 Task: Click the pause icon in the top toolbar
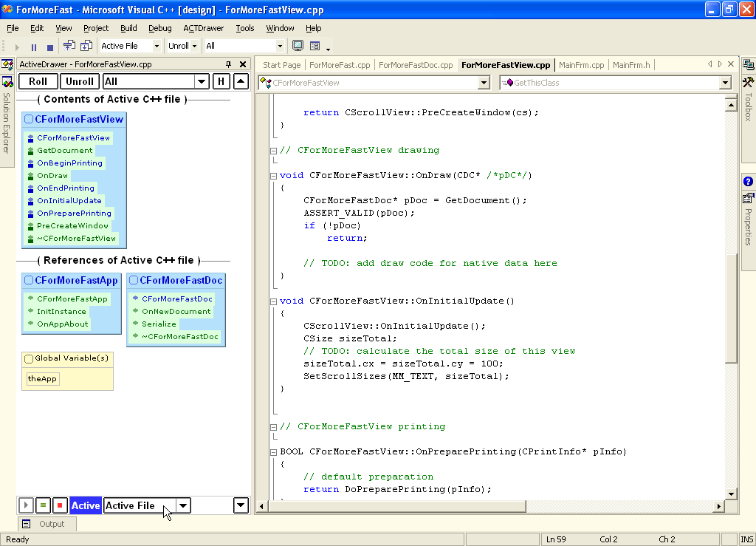pyautogui.click(x=34, y=47)
